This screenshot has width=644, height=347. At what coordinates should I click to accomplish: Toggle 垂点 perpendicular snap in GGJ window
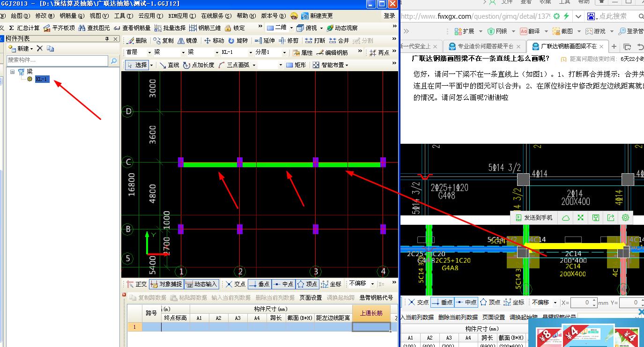(x=259, y=284)
